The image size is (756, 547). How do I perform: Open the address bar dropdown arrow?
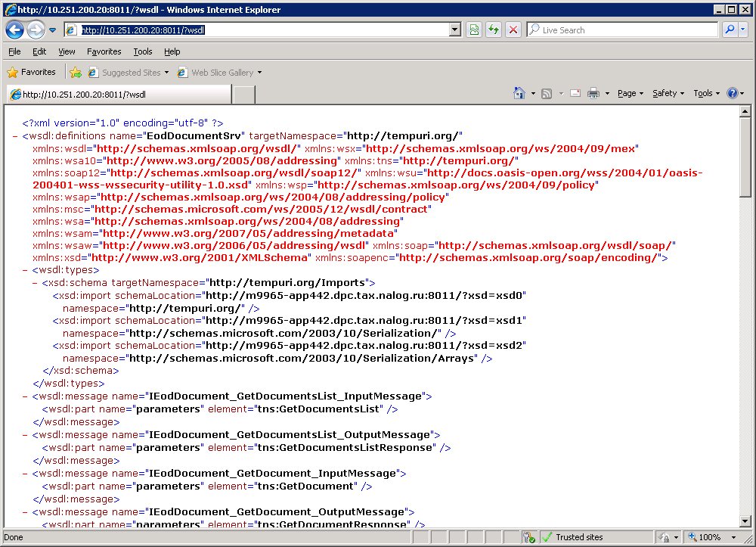[455, 30]
